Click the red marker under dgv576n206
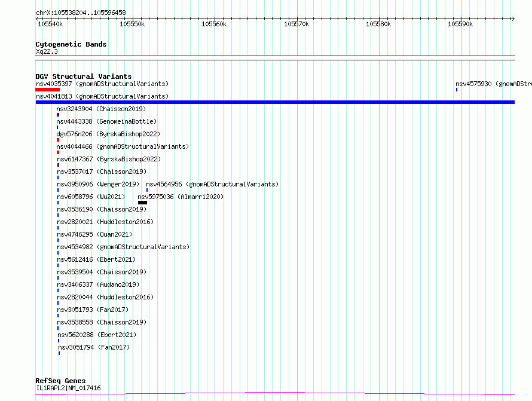This screenshot has height=401, width=532. 58,140
